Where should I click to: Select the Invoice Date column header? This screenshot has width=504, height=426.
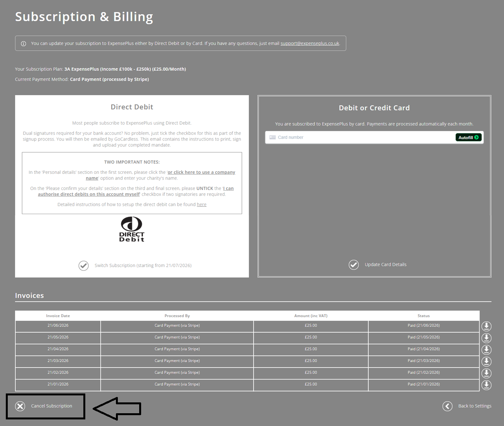pos(58,316)
